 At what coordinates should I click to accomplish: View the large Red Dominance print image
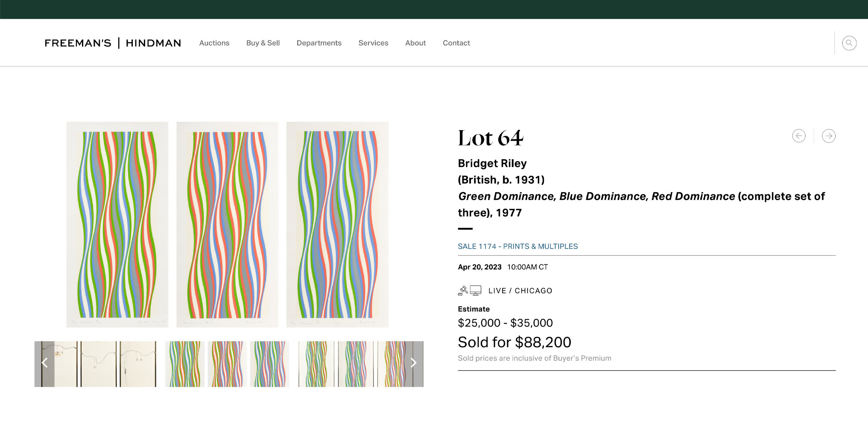337,224
